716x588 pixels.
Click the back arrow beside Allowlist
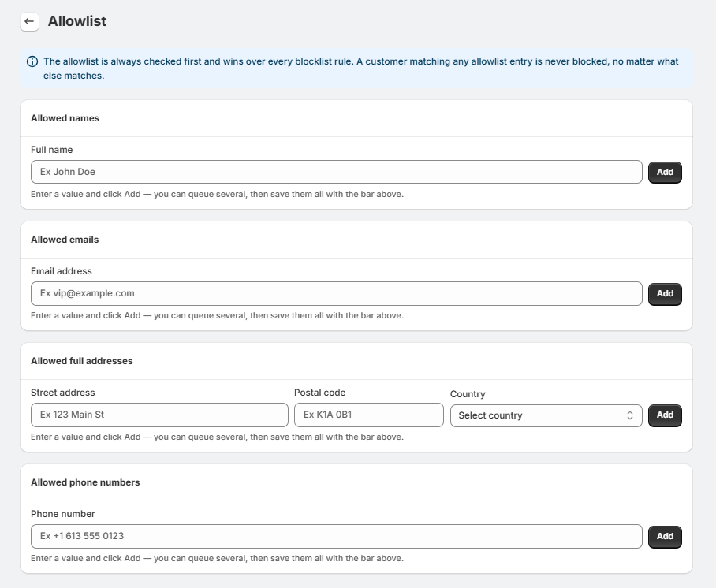tap(29, 21)
